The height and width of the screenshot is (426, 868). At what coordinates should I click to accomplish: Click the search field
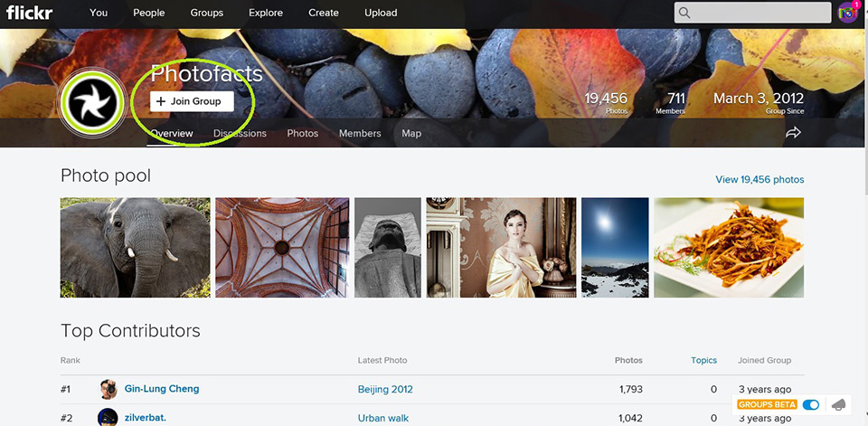(753, 13)
